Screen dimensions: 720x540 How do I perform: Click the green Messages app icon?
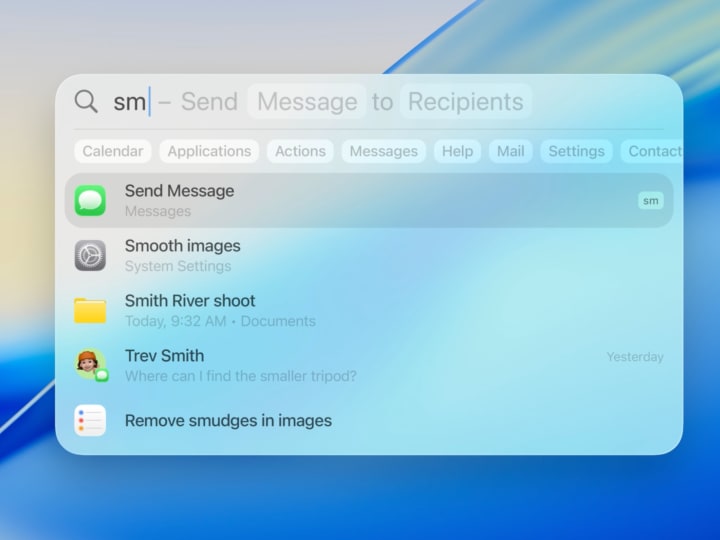[x=90, y=201]
